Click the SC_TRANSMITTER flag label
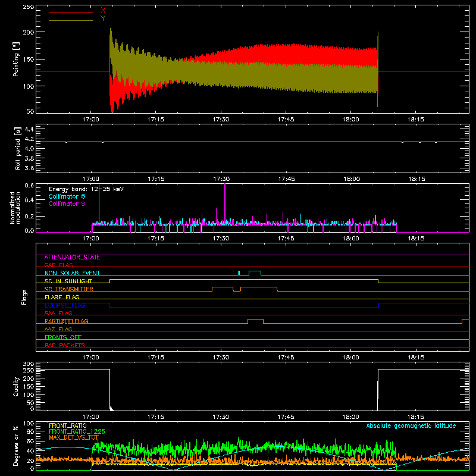This screenshot has height=476, width=476. [x=68, y=289]
